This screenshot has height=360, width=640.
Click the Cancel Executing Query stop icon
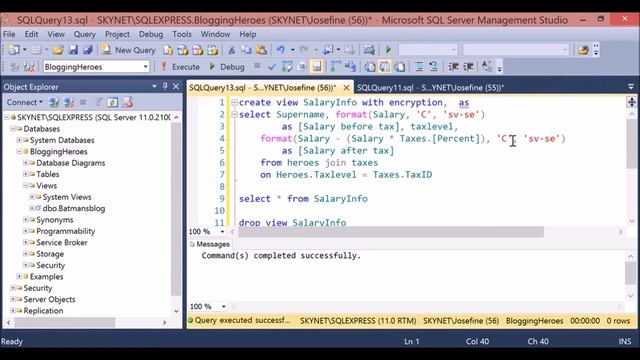(257, 66)
